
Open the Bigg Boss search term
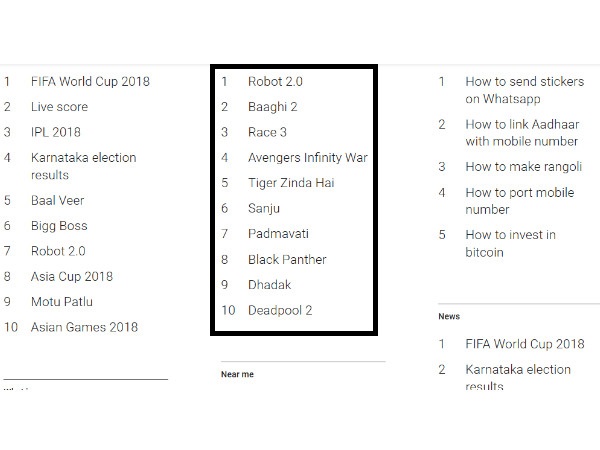[x=59, y=226]
